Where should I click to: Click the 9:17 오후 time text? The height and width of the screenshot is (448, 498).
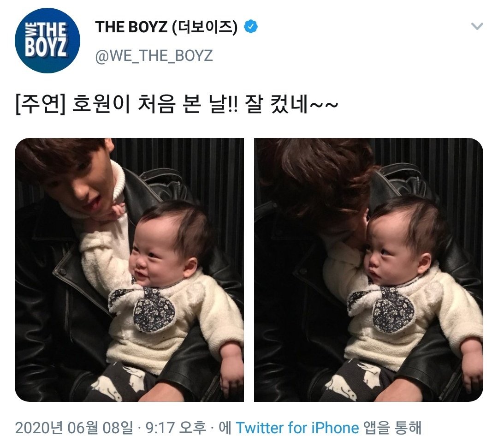[x=176, y=428]
